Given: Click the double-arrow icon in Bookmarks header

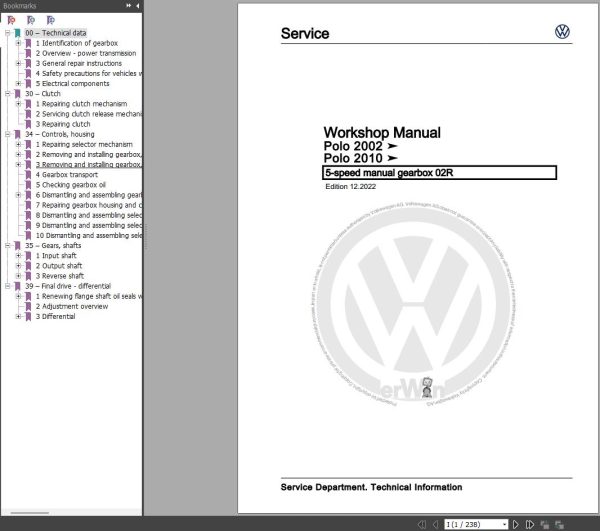Looking at the screenshot, I should [x=129, y=6].
